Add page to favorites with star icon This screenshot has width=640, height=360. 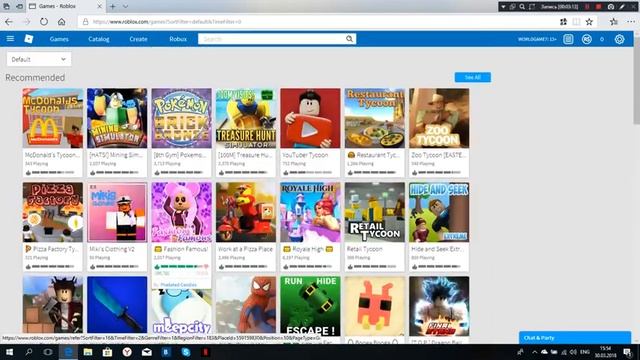[589, 22]
